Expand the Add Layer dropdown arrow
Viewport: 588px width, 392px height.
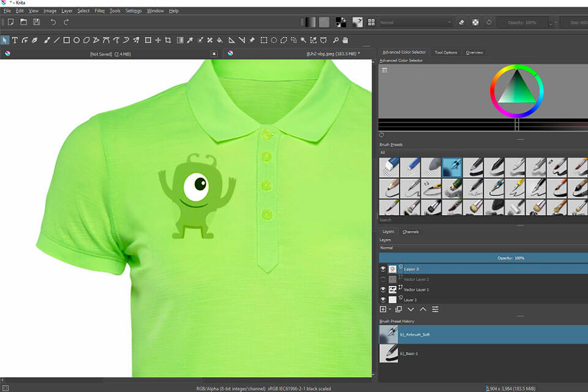click(390, 309)
